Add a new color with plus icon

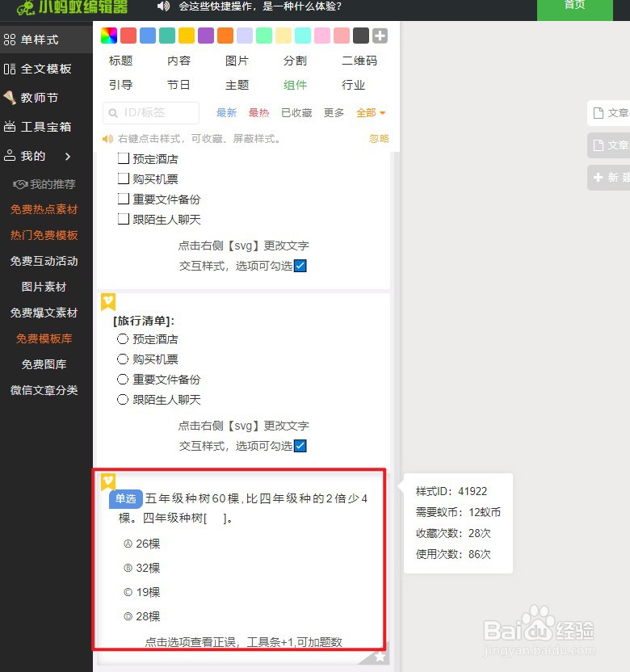(x=380, y=36)
